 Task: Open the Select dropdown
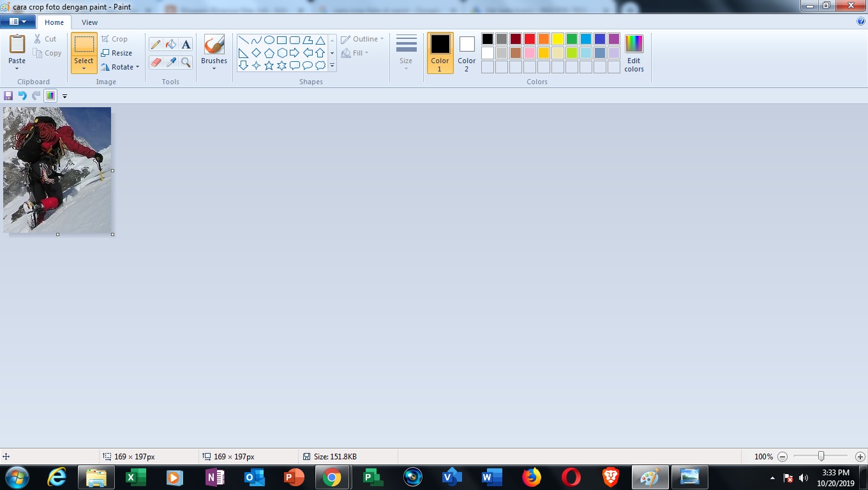click(84, 68)
